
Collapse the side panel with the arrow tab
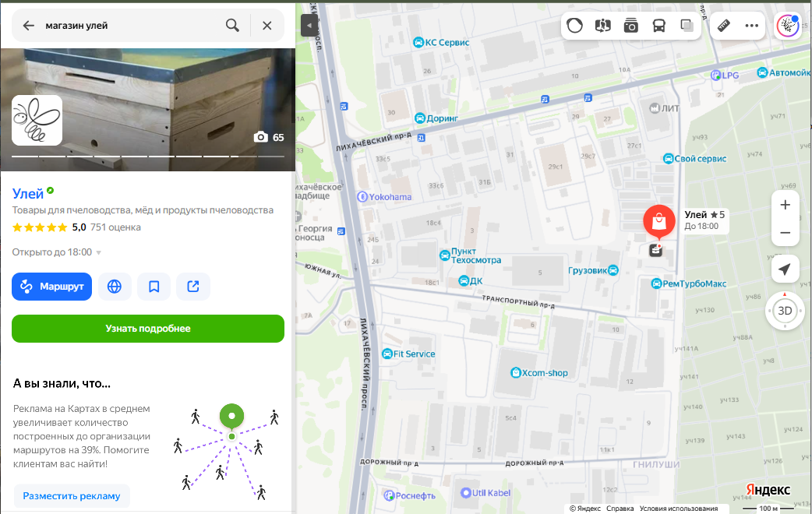309,26
